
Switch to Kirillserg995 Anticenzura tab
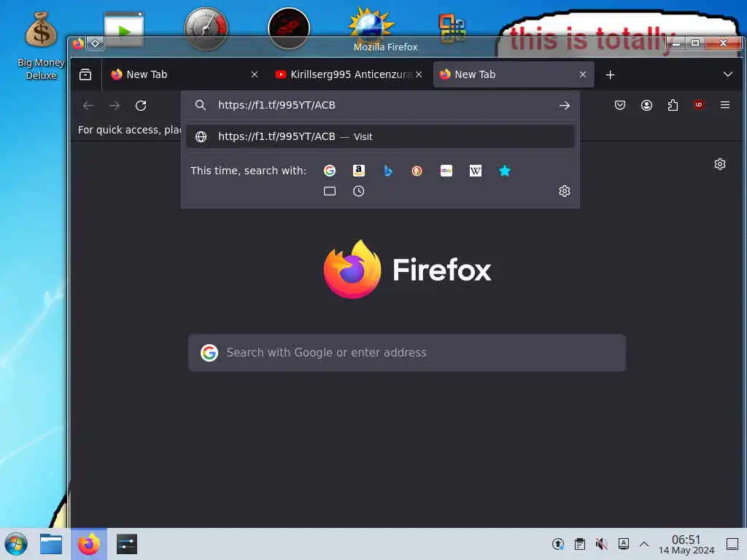pos(348,75)
